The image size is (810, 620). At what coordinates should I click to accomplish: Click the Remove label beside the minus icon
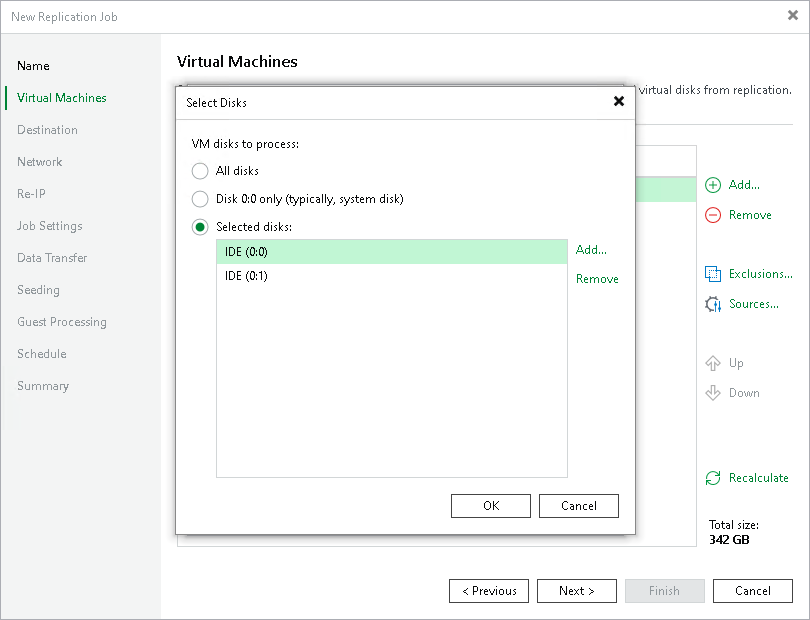[750, 215]
